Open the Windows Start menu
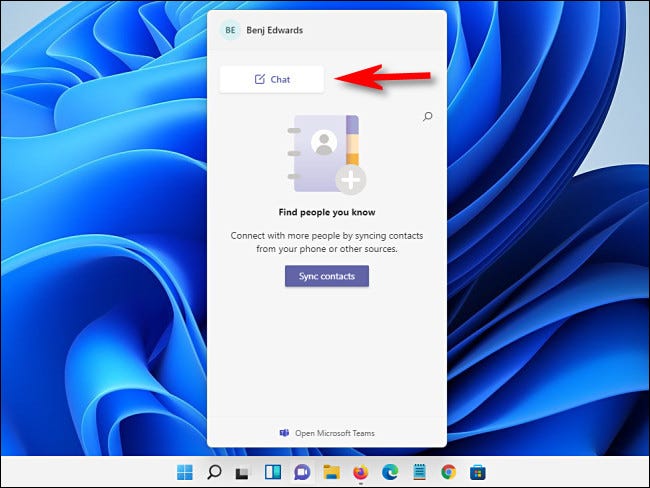 [184, 472]
